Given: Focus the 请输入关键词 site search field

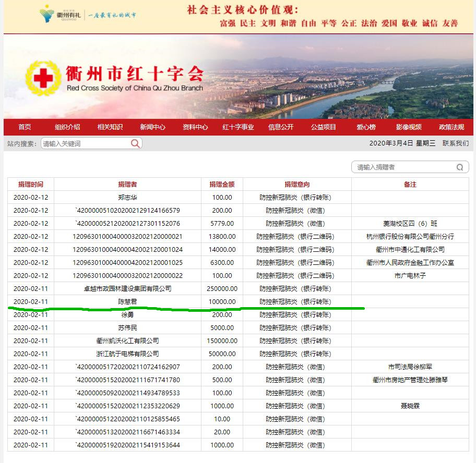Looking at the screenshot, I should point(85,143).
